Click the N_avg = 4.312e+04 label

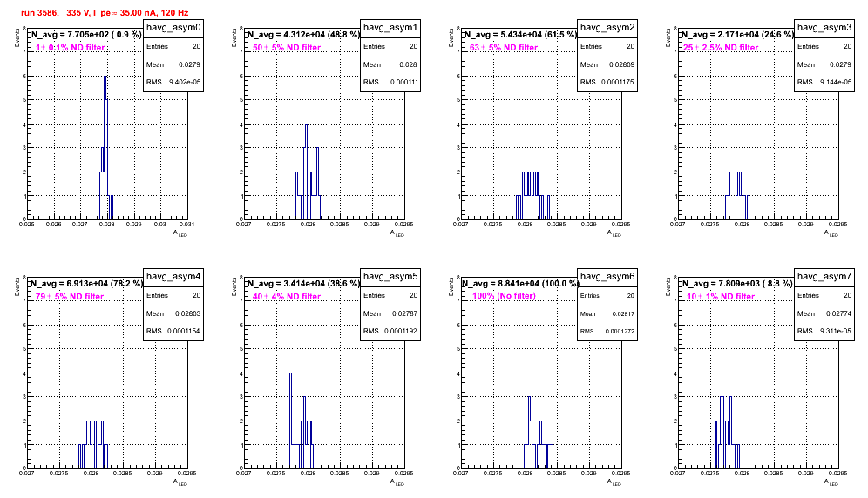[x=302, y=34]
